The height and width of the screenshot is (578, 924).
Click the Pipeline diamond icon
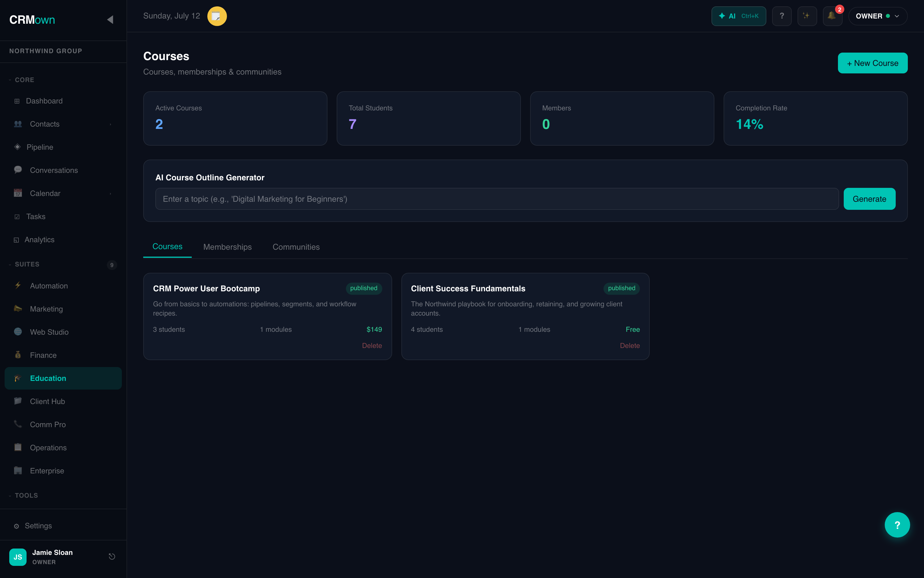(18, 147)
